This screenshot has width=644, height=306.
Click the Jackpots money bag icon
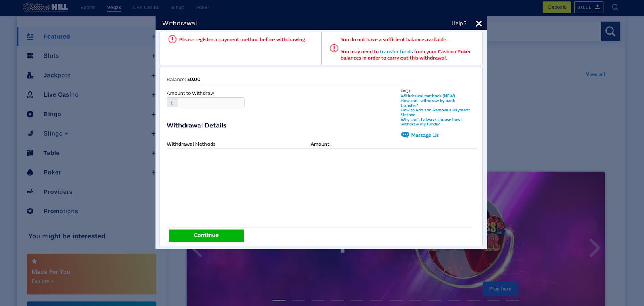pos(30,75)
